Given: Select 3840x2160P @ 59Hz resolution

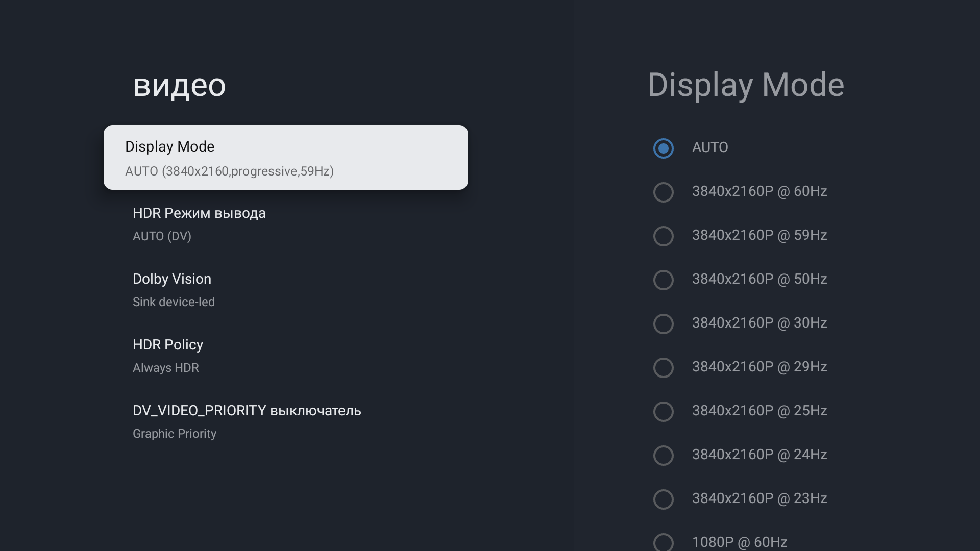Looking at the screenshot, I should coord(663,236).
